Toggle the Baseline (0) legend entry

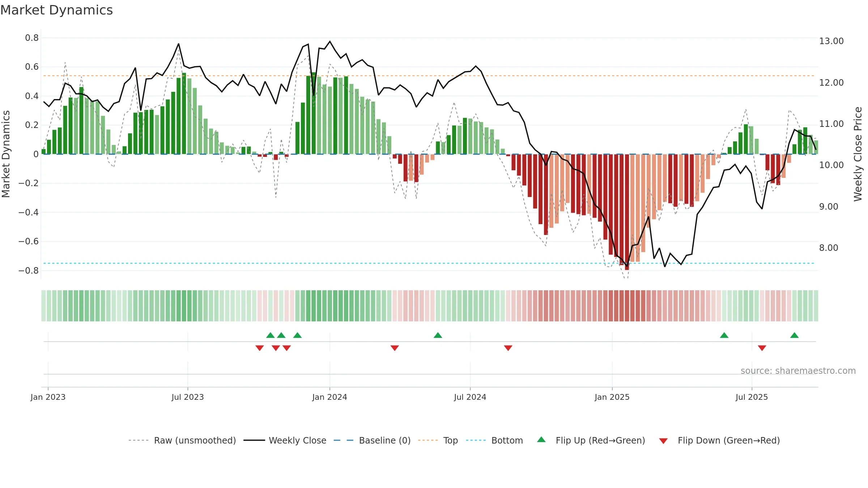pyautogui.click(x=372, y=440)
